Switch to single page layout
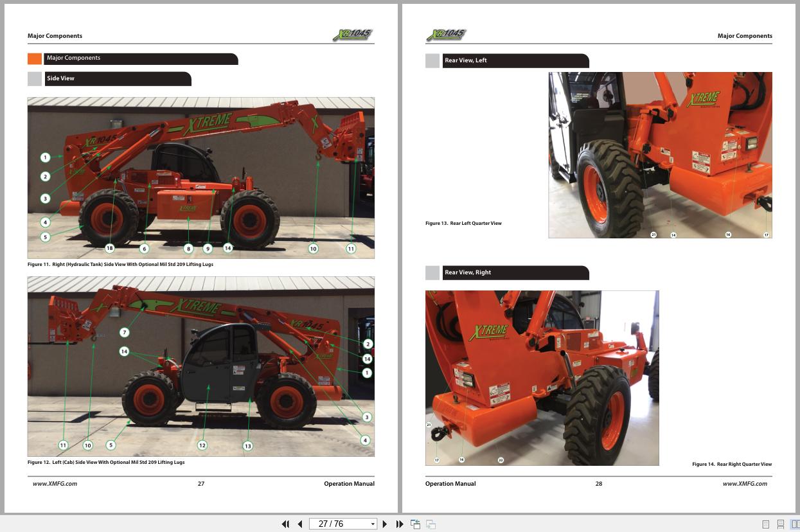Screen dimensions: 800x532 point(766,524)
